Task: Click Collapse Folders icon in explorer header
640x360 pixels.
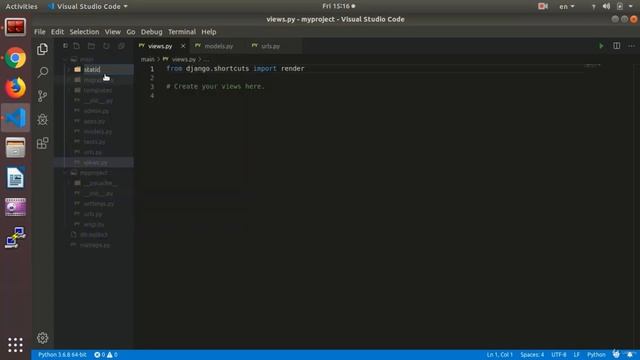Action: [x=121, y=46]
